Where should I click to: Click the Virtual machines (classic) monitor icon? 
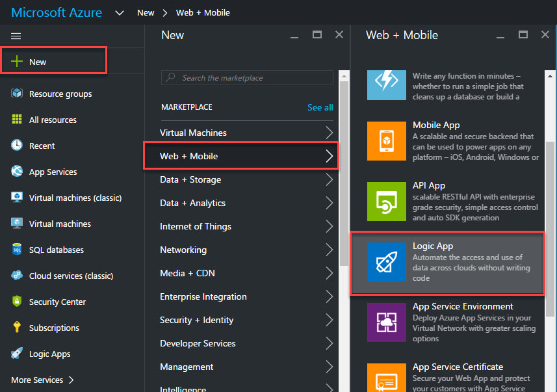[x=17, y=197]
